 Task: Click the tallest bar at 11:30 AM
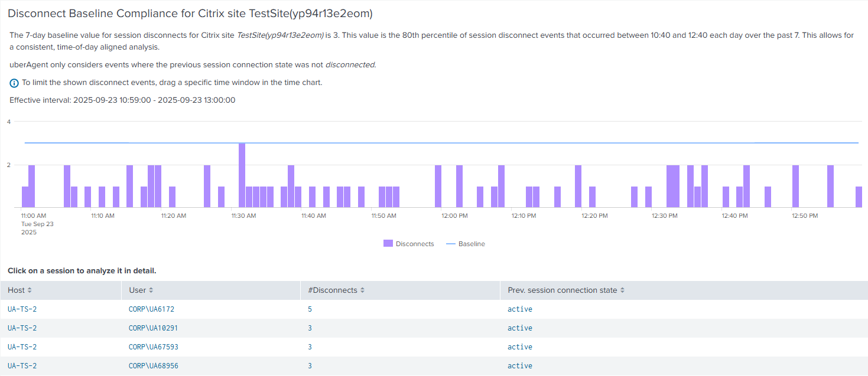(x=242, y=175)
